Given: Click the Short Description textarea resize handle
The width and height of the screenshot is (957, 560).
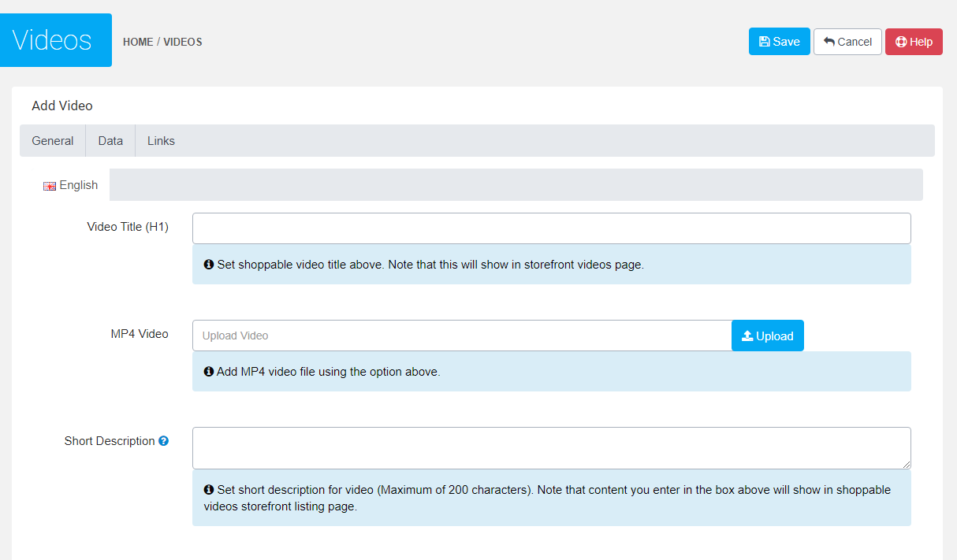Looking at the screenshot, I should tap(907, 465).
